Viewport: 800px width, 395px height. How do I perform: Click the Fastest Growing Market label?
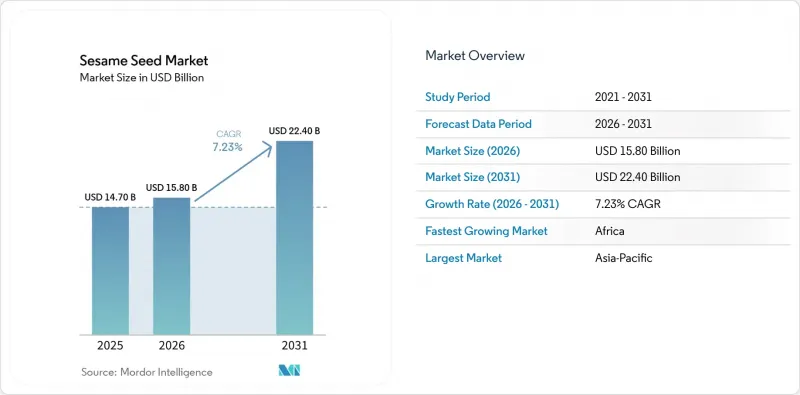pos(486,231)
